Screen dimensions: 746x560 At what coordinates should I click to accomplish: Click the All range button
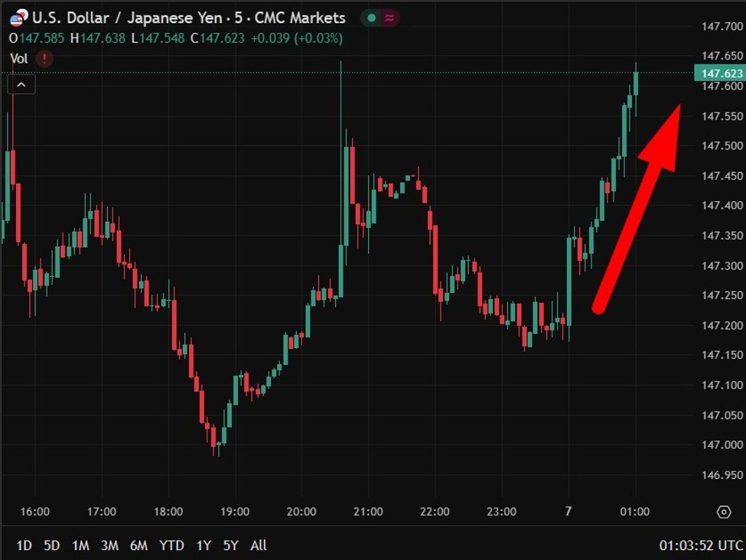pos(259,545)
